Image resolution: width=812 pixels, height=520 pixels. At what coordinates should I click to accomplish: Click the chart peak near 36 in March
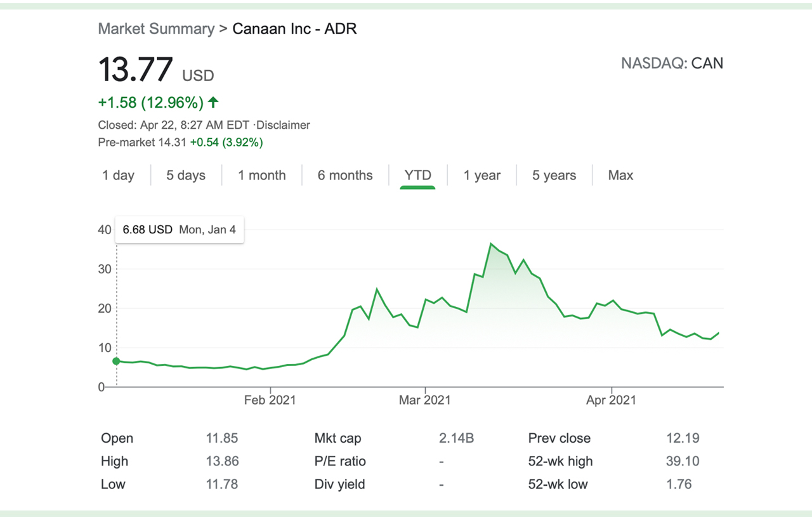pos(491,244)
